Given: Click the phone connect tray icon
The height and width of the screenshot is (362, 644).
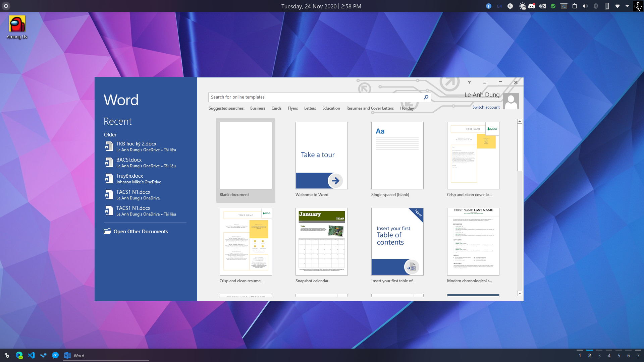Looking at the screenshot, I should [607, 6].
